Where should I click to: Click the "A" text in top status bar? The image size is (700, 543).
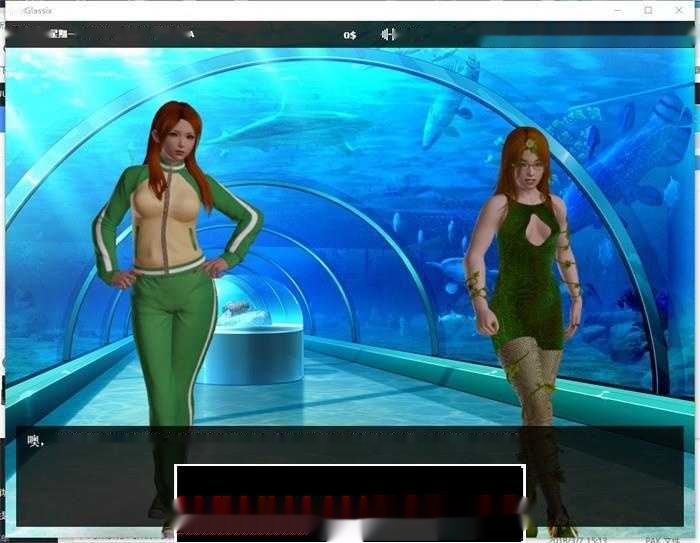coord(190,34)
